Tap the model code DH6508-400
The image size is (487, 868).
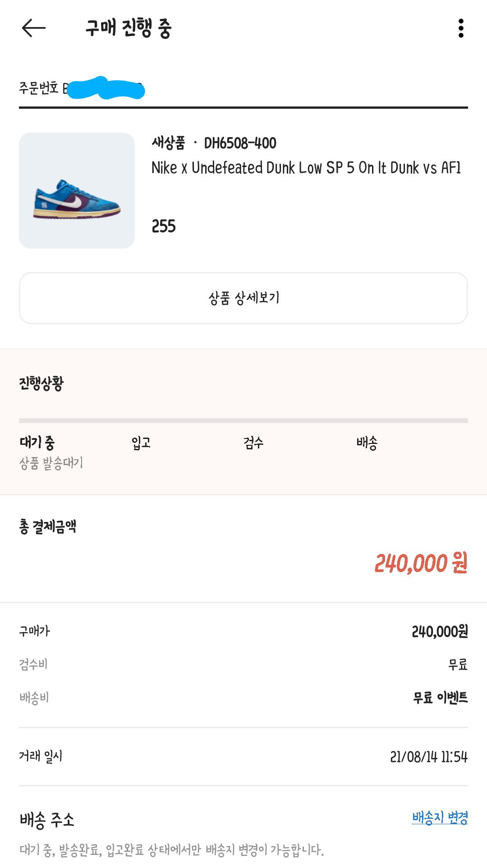click(x=240, y=143)
